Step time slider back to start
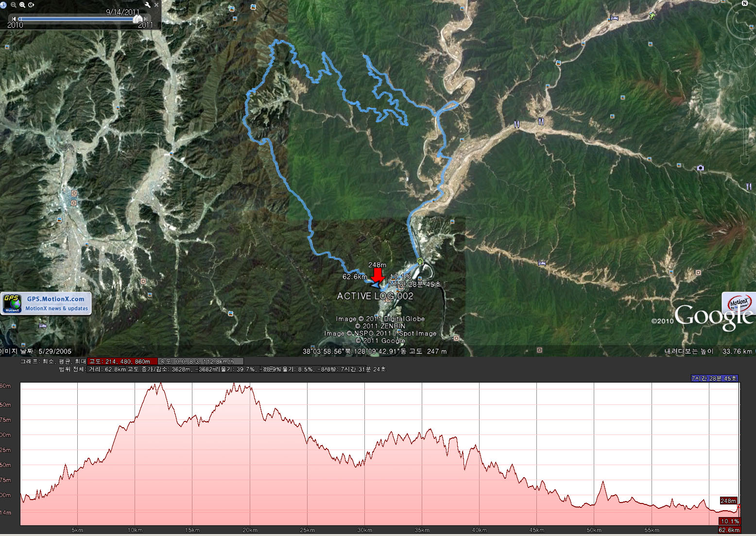The image size is (756, 536). pyautogui.click(x=14, y=19)
